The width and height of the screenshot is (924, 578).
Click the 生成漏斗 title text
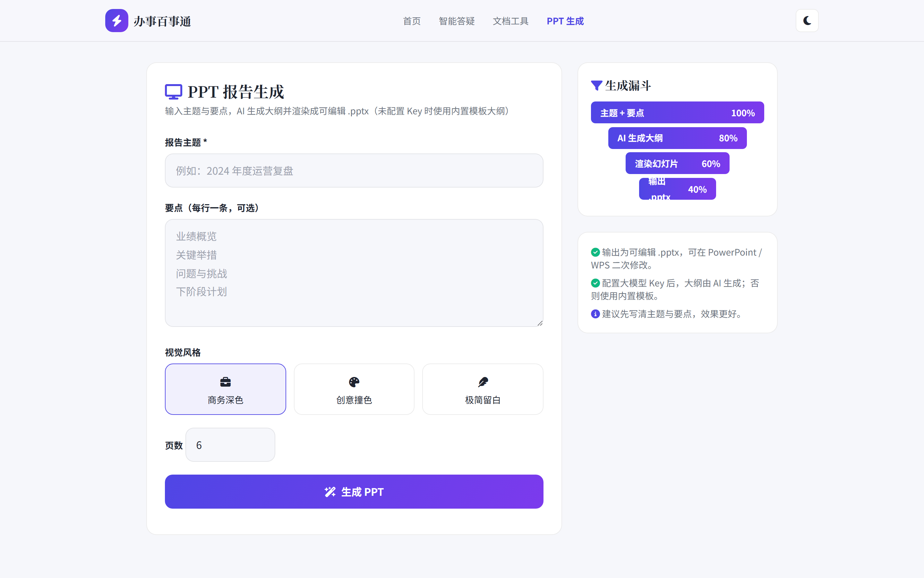point(628,86)
